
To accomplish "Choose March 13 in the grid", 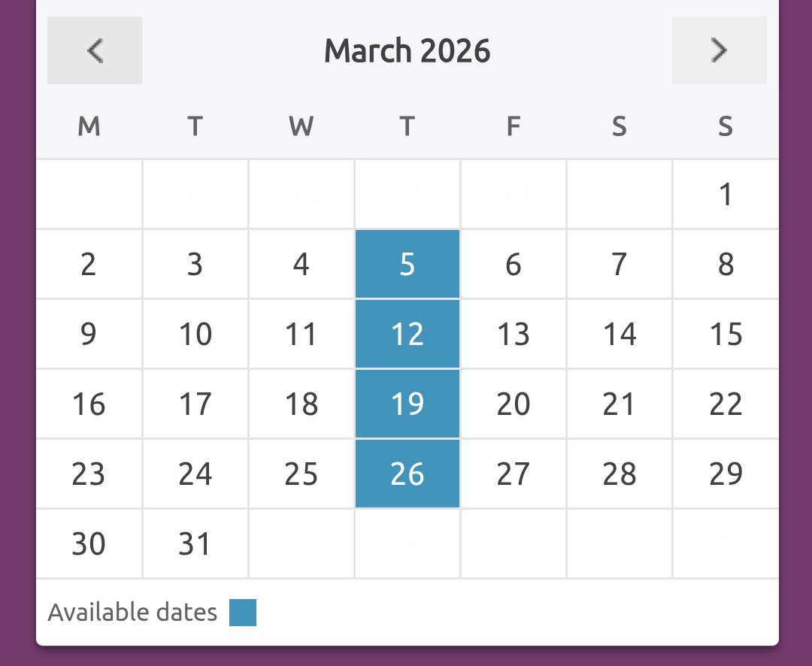I will click(x=514, y=335).
